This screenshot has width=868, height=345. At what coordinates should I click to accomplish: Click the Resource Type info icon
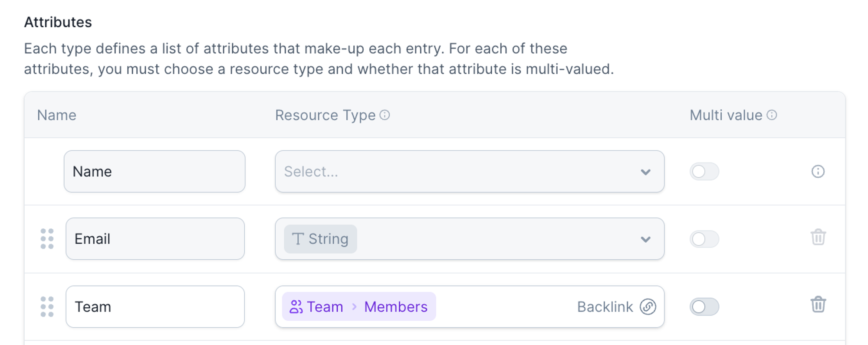coord(385,115)
